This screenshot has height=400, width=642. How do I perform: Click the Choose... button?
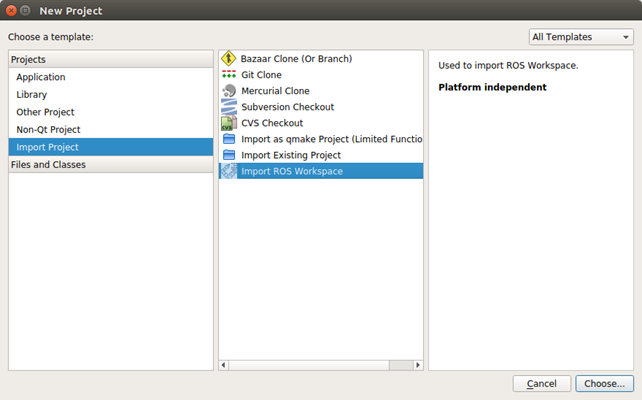pyautogui.click(x=604, y=384)
